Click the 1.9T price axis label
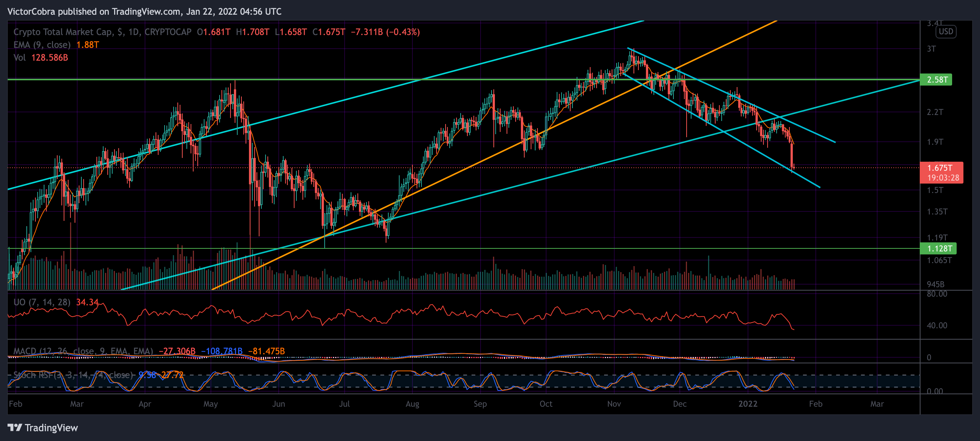This screenshot has height=441, width=980. tap(935, 142)
